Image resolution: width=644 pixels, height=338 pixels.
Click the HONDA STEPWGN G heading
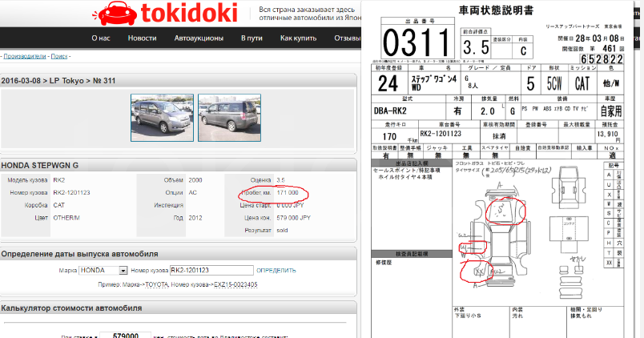tap(40, 166)
